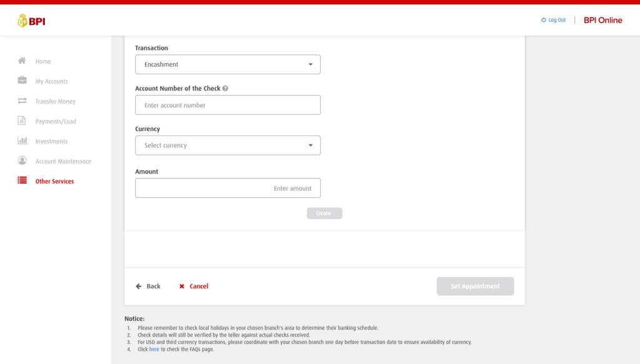Expand the Transaction dropdown showing Encashment
The image size is (640, 364).
[x=227, y=64]
